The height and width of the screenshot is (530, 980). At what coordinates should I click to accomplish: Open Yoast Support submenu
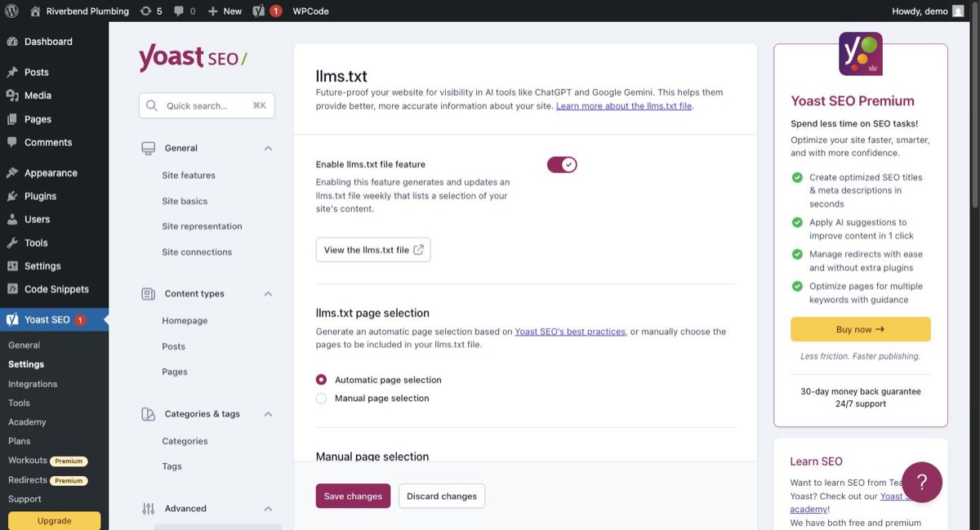(x=24, y=499)
